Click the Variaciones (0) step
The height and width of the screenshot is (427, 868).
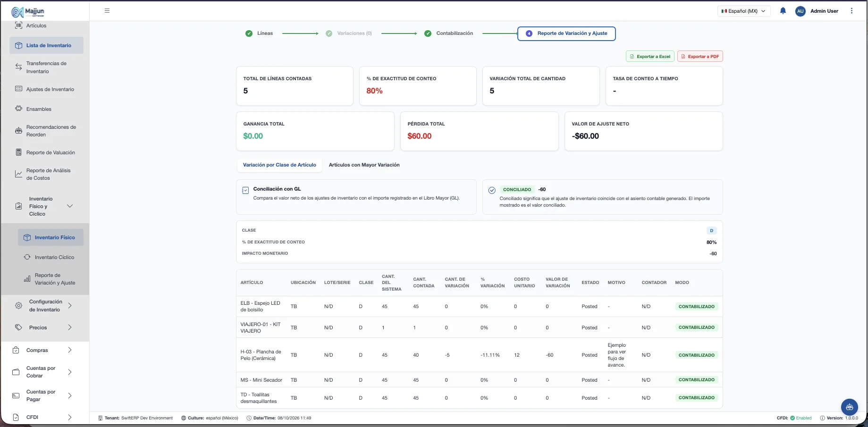click(x=348, y=33)
